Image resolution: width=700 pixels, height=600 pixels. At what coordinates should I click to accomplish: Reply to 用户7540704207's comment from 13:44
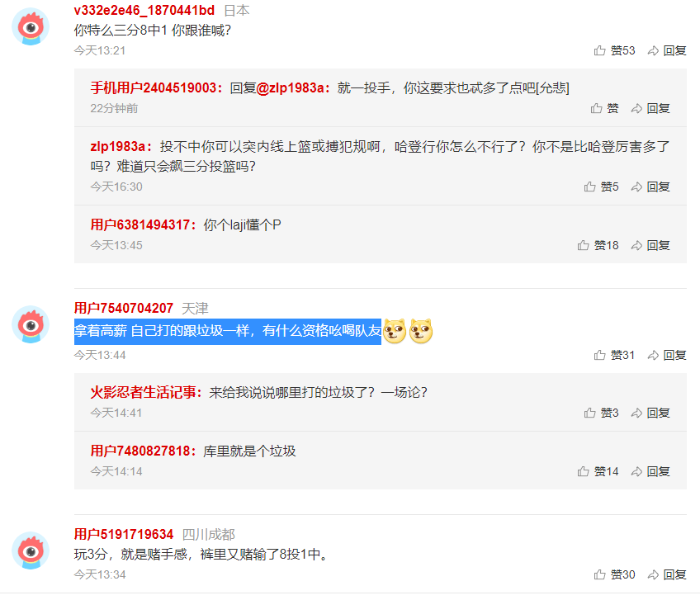pos(667,355)
